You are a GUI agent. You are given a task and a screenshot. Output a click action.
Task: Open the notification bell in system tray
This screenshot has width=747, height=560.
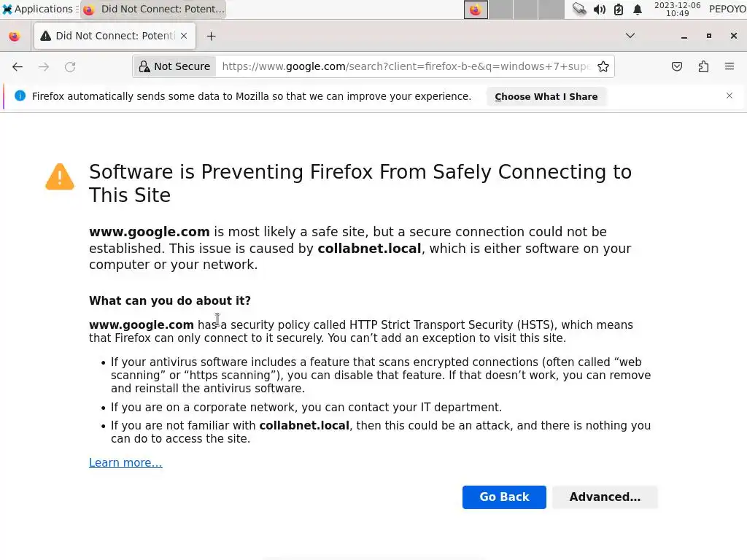point(638,9)
